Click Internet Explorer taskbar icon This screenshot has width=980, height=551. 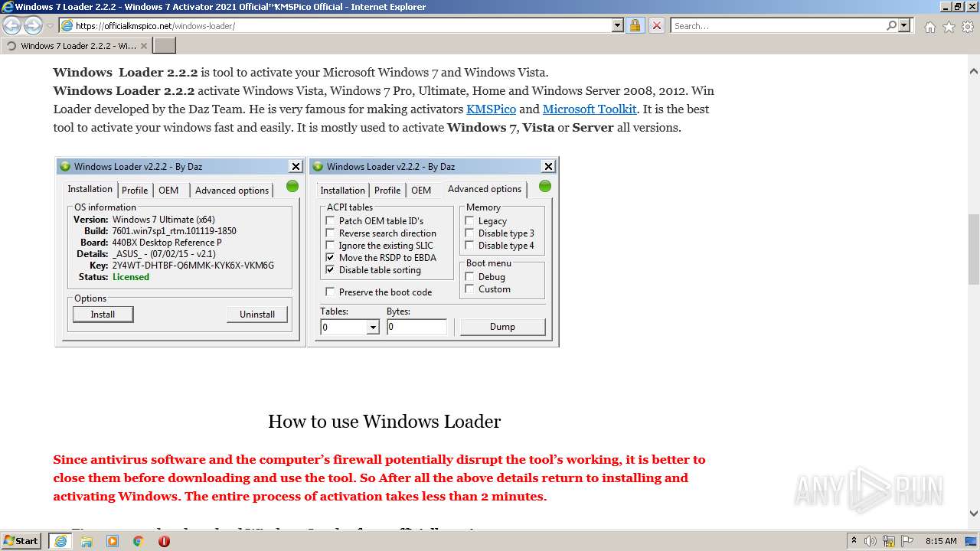point(60,541)
